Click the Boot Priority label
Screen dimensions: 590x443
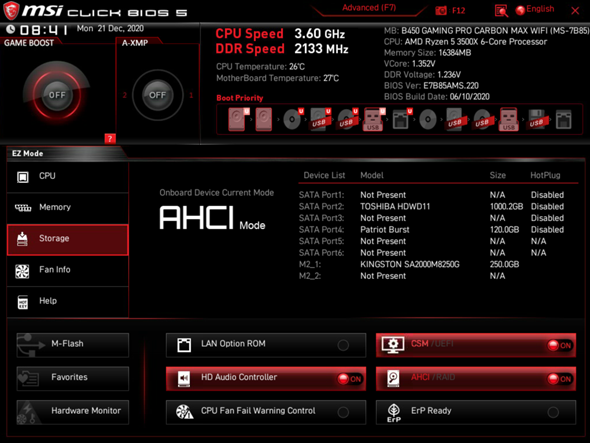coord(240,98)
